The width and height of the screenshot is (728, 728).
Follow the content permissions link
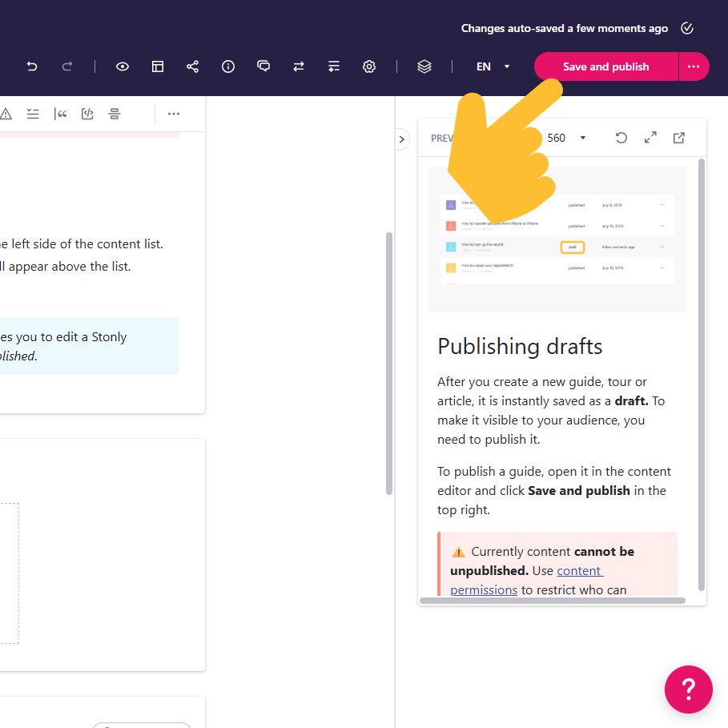point(527,581)
